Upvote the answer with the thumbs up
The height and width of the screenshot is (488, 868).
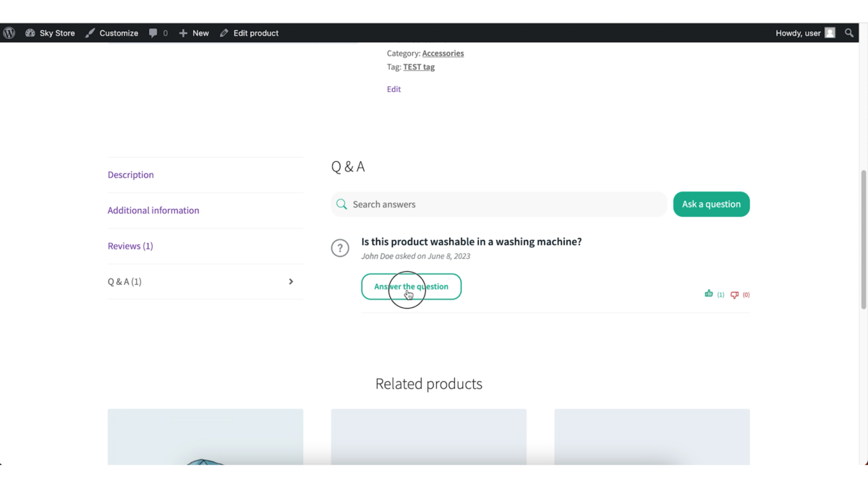click(x=709, y=294)
